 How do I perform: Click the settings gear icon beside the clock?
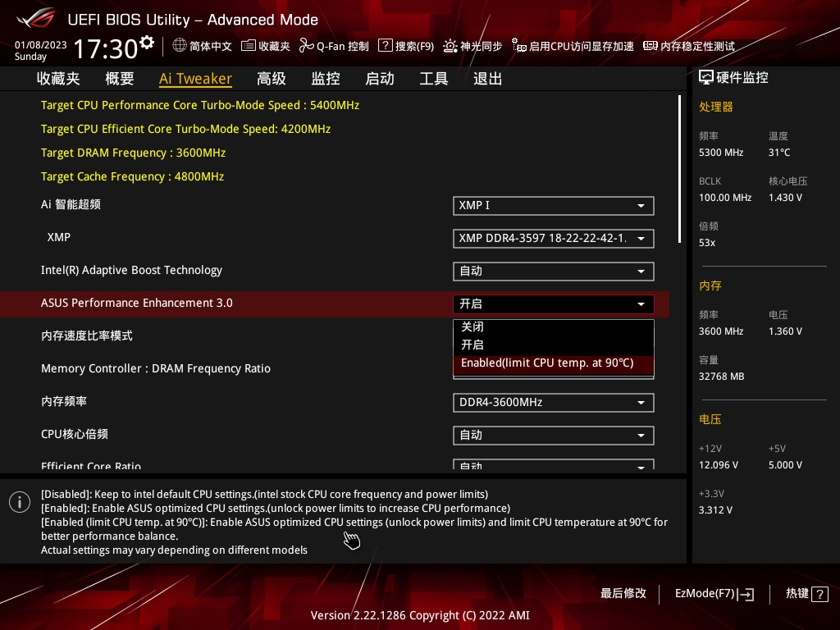point(148,42)
